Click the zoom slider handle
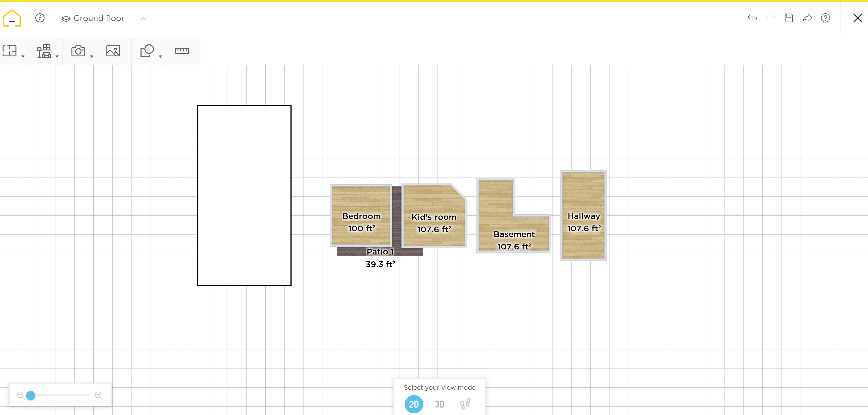Image resolution: width=868 pixels, height=415 pixels. coord(31,395)
